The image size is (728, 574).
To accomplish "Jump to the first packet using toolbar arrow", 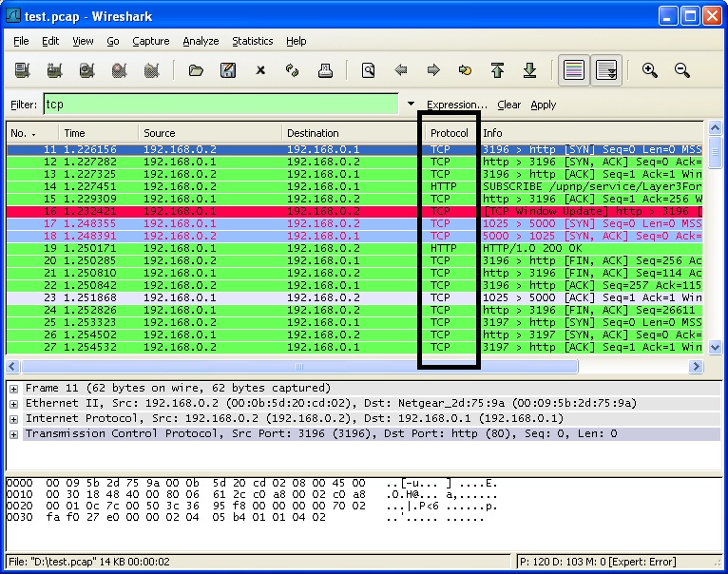I will coord(497,70).
